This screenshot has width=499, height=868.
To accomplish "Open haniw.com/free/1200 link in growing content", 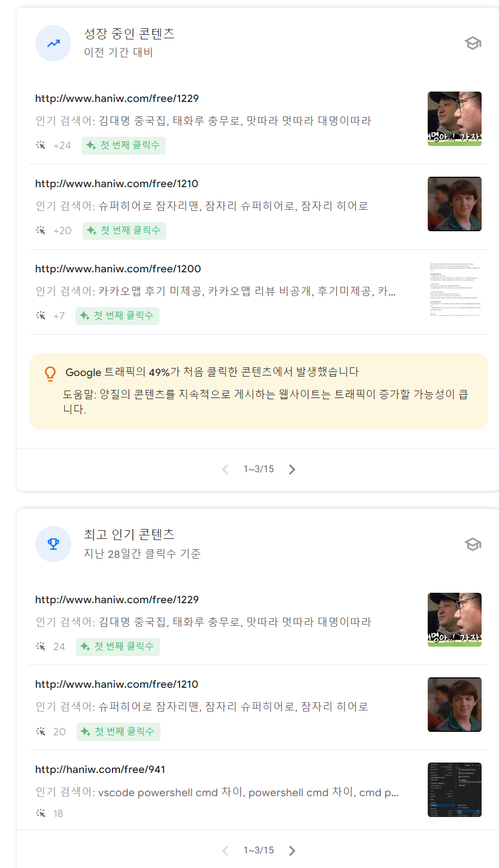I will point(118,269).
